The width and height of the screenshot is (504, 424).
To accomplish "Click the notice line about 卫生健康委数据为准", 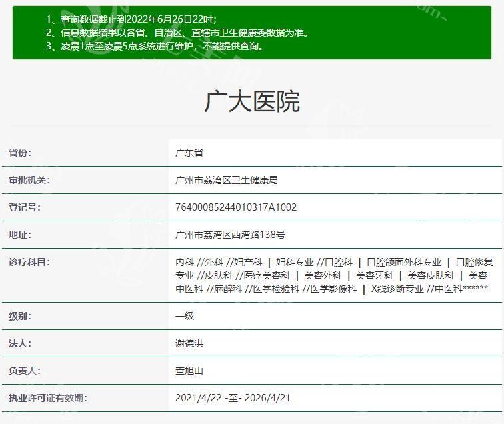I will pyautogui.click(x=177, y=33).
